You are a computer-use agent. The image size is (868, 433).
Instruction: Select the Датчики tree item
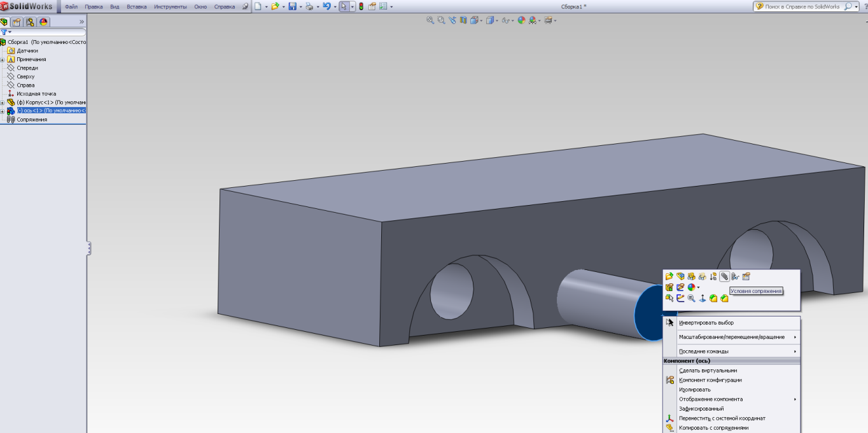(x=27, y=50)
